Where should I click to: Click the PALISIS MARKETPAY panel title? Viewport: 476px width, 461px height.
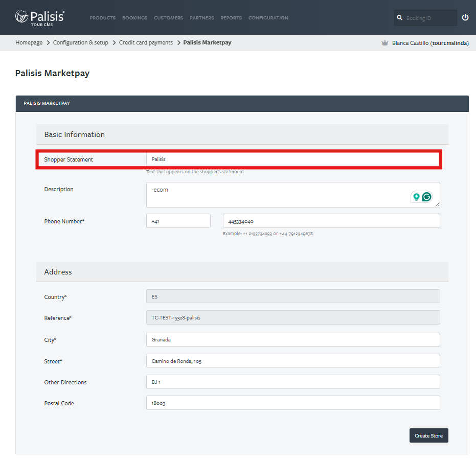pyautogui.click(x=47, y=103)
